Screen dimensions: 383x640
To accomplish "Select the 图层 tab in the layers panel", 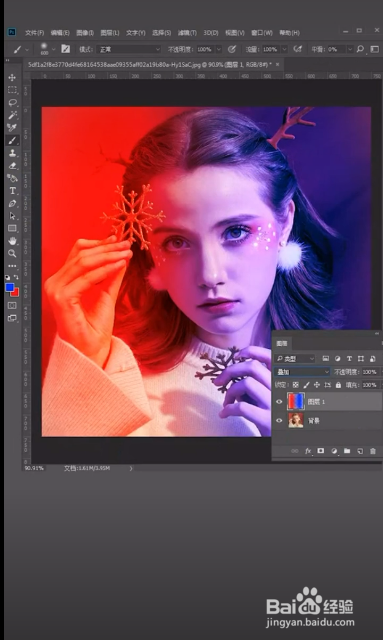I will pos(282,344).
